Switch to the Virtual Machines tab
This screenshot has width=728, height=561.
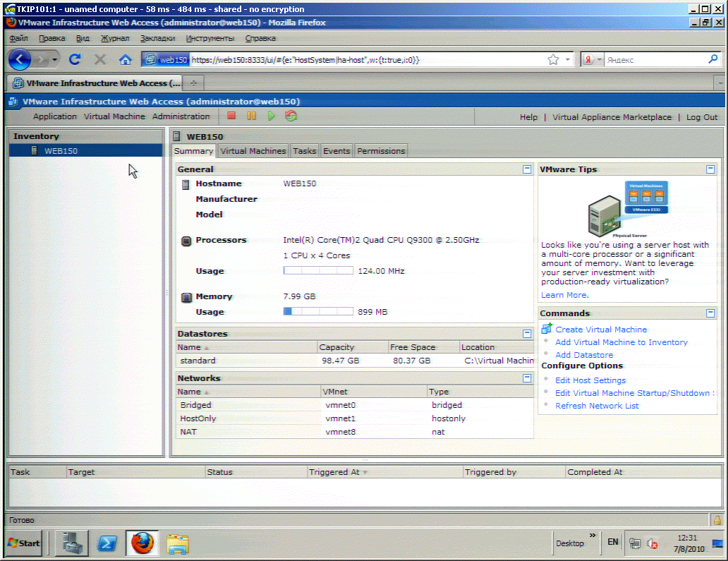(x=253, y=150)
